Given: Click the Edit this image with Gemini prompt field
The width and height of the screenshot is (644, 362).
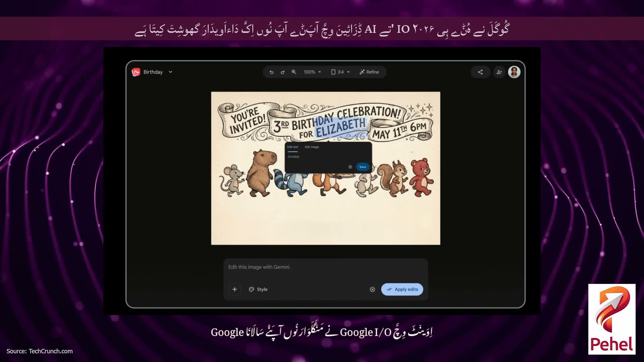Looking at the screenshot, I should tap(326, 267).
